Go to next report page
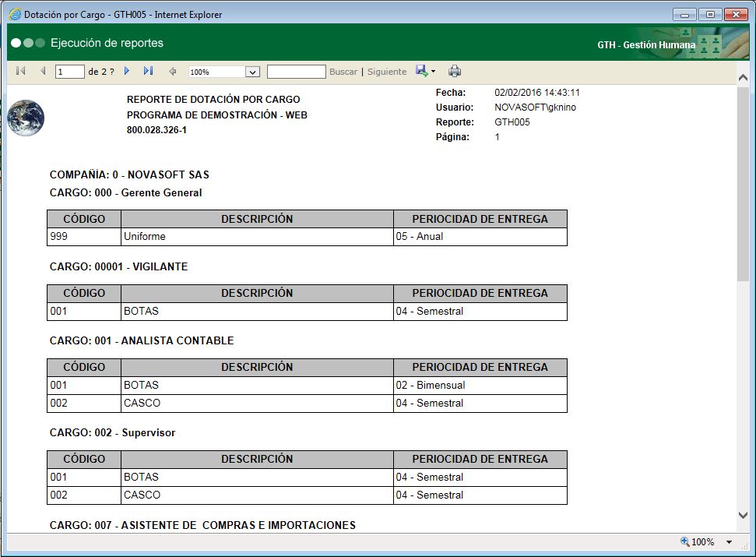 (x=127, y=71)
